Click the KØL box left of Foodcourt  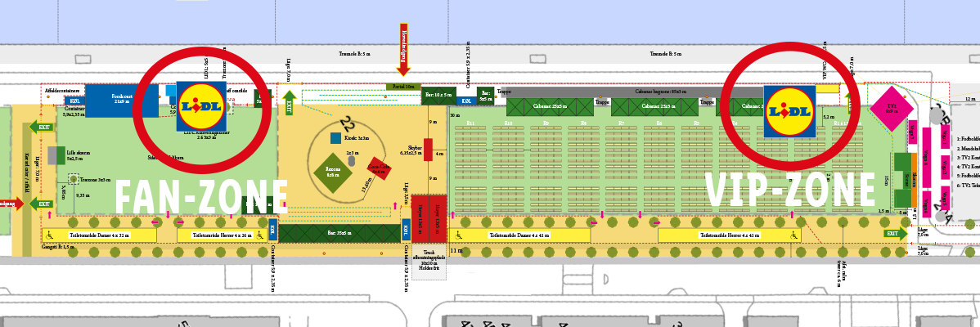click(x=75, y=101)
